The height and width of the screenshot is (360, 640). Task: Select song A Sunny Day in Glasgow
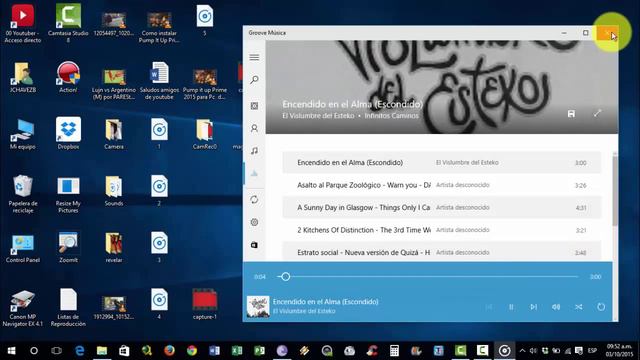point(442,207)
